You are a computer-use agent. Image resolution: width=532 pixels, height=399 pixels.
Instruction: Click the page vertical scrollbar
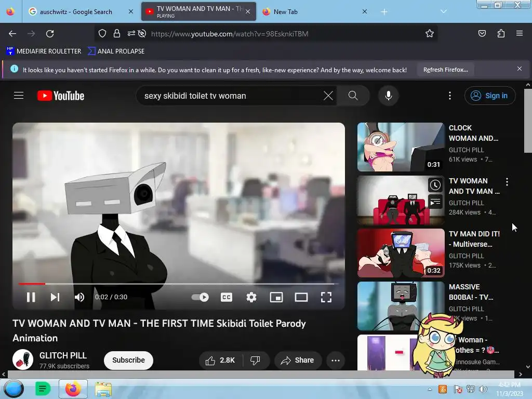pos(528,121)
